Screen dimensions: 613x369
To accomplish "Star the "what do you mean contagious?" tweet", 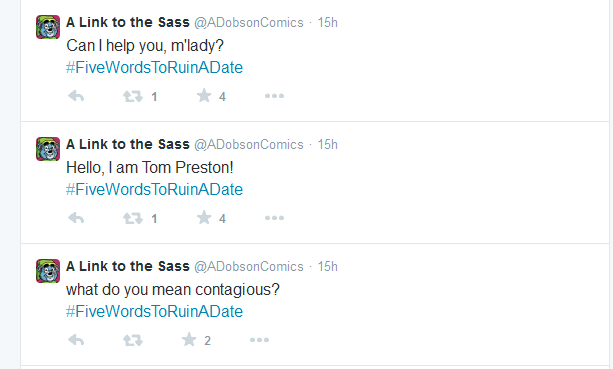I will pyautogui.click(x=189, y=340).
